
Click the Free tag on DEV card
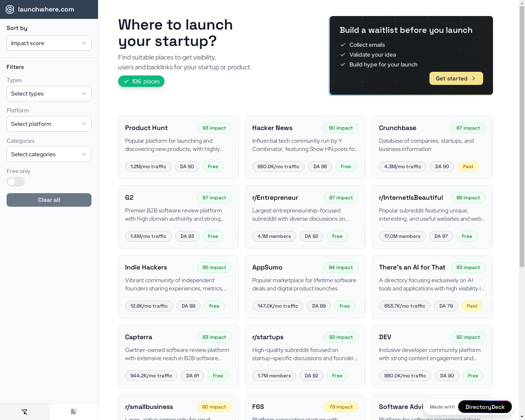point(473,376)
